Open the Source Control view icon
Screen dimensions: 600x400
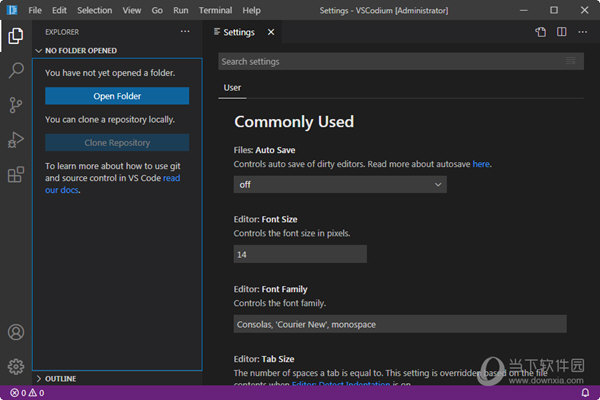point(16,105)
